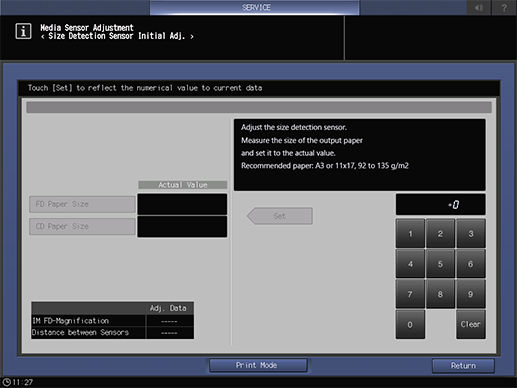Tap the Clear key on keypad
Viewport: 517px width, 388px height.
471,325
